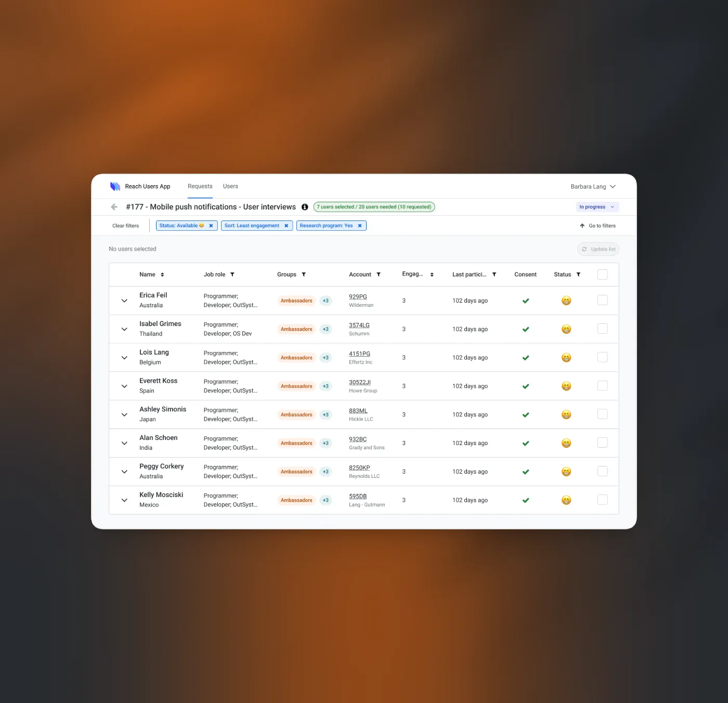728x703 pixels.
Task: Select the checkbox for Alan Schoen
Action: coord(603,442)
